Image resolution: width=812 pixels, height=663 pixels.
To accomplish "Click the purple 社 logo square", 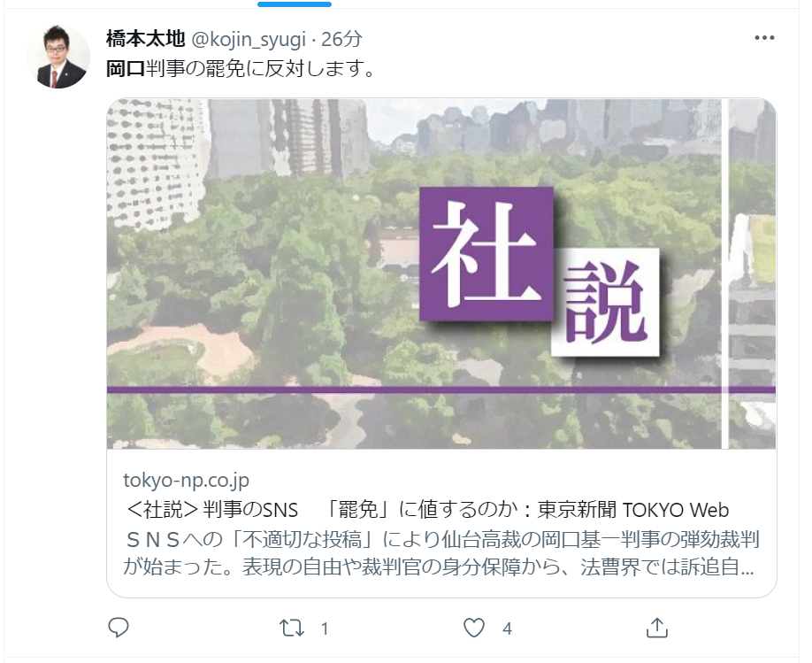I will point(486,254).
